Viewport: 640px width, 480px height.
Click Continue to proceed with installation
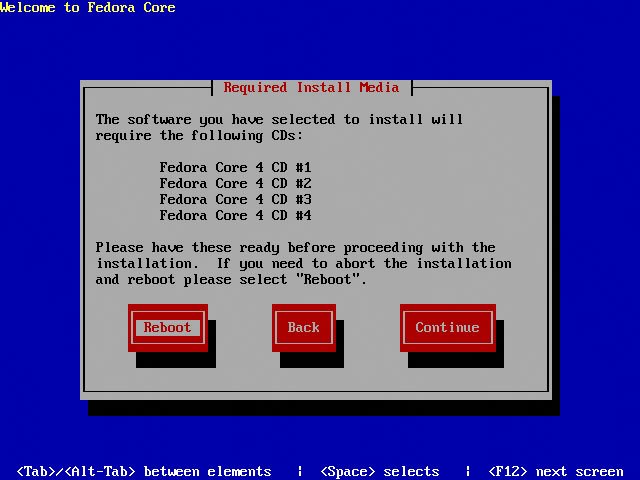[x=448, y=328]
